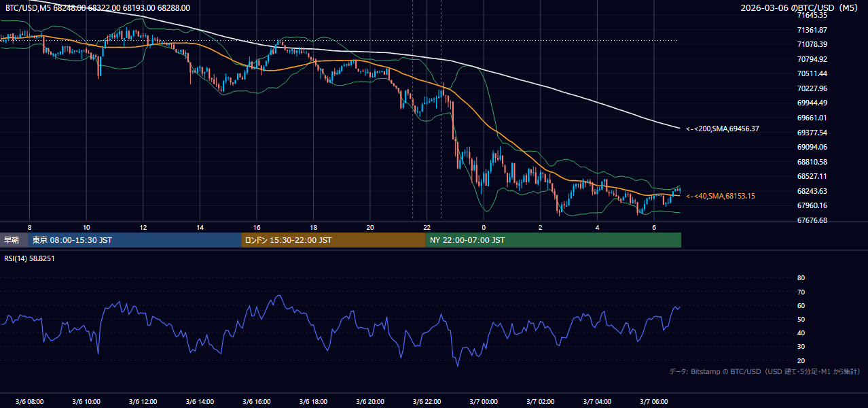Screen dimensions: 868x408
Task: Click the 3/6 14:00 date label
Action: coord(200,401)
